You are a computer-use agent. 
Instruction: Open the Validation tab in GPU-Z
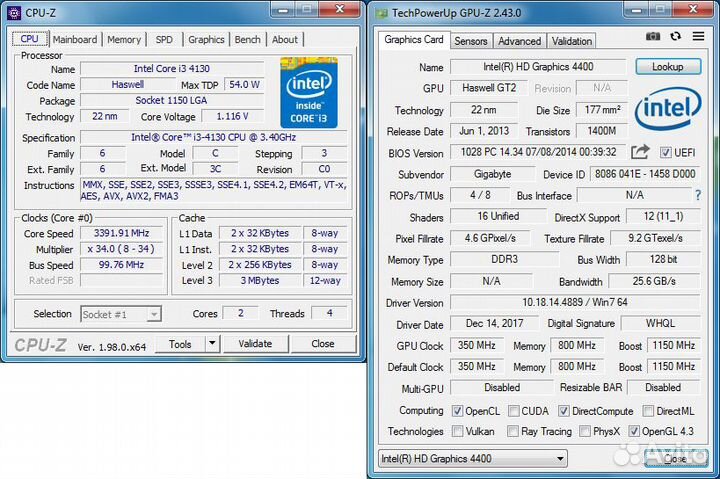tap(572, 41)
